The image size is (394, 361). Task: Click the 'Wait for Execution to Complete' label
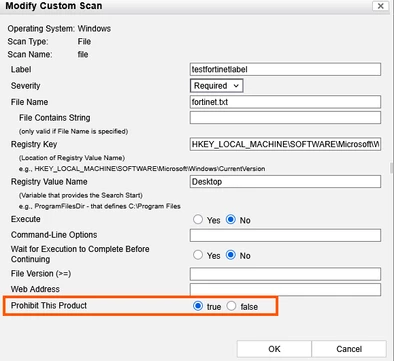coord(80,254)
